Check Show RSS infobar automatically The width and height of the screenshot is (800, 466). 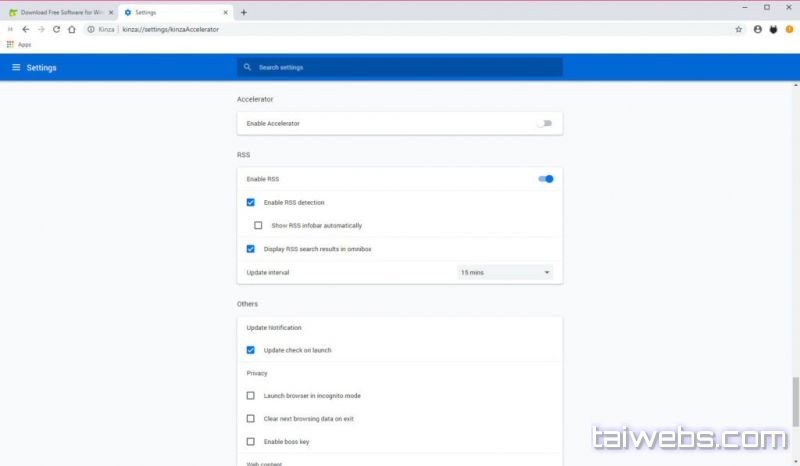point(258,225)
